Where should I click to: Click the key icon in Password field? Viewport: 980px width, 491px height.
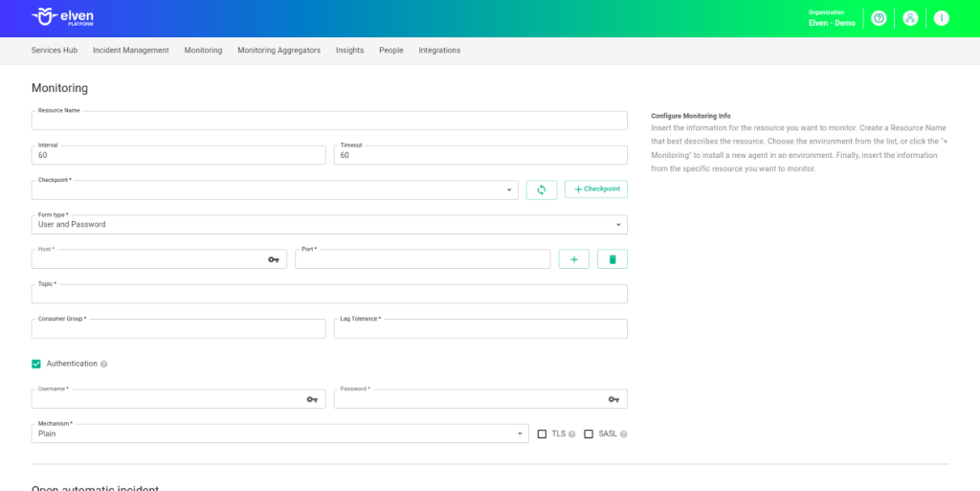(x=613, y=399)
